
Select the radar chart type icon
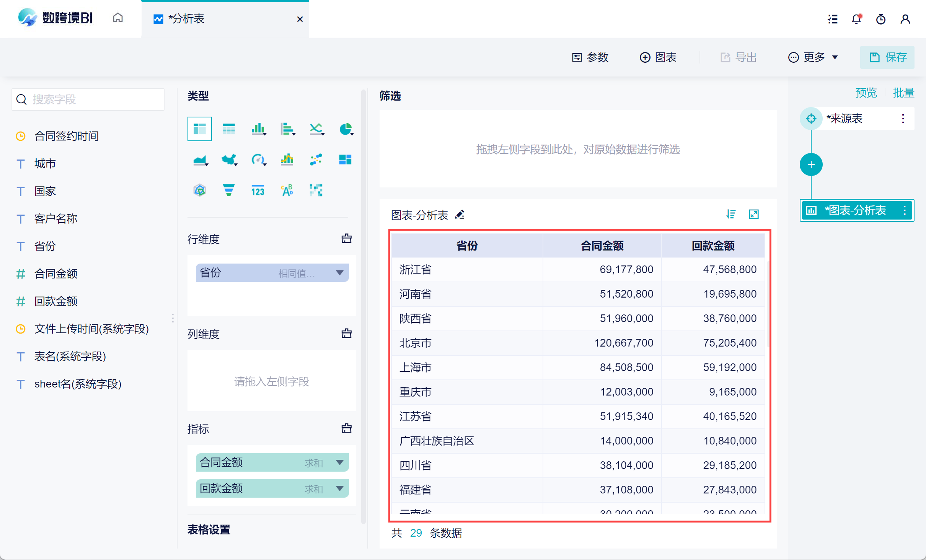click(200, 190)
